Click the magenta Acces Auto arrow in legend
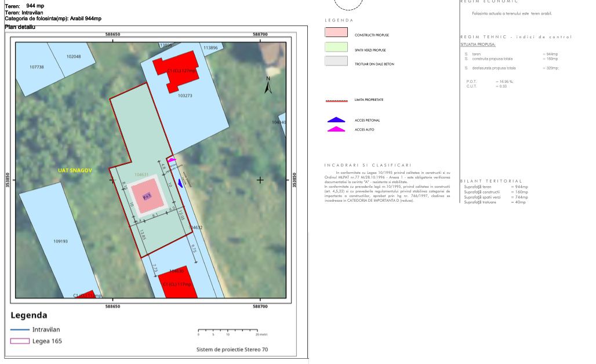The image size is (596, 364). pyautogui.click(x=336, y=129)
